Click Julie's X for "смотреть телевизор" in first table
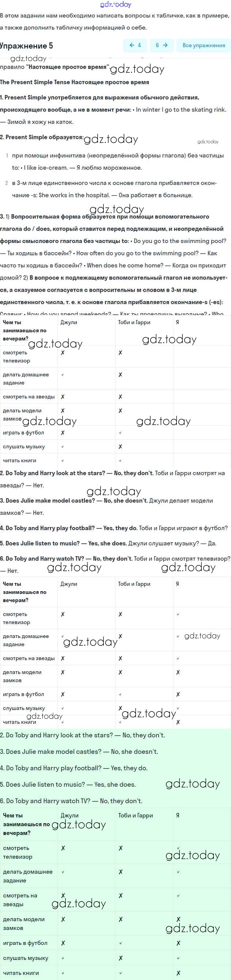This screenshot has height=980, width=231. (x=63, y=353)
